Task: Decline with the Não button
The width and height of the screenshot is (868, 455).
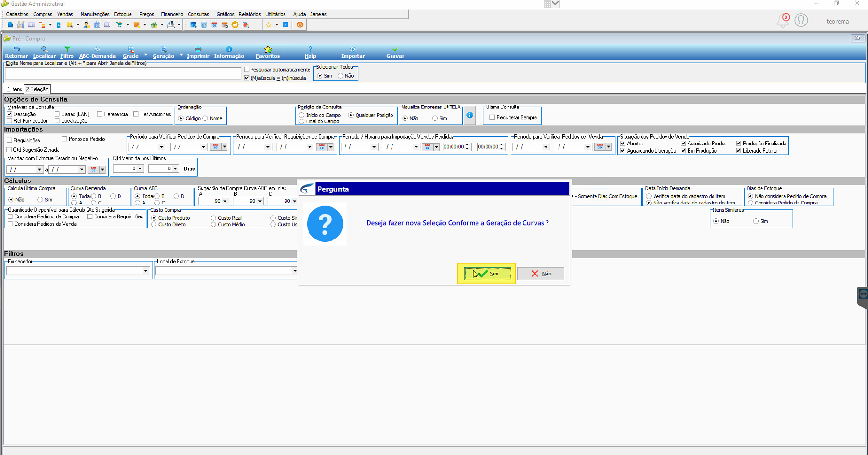Action: [x=541, y=274]
